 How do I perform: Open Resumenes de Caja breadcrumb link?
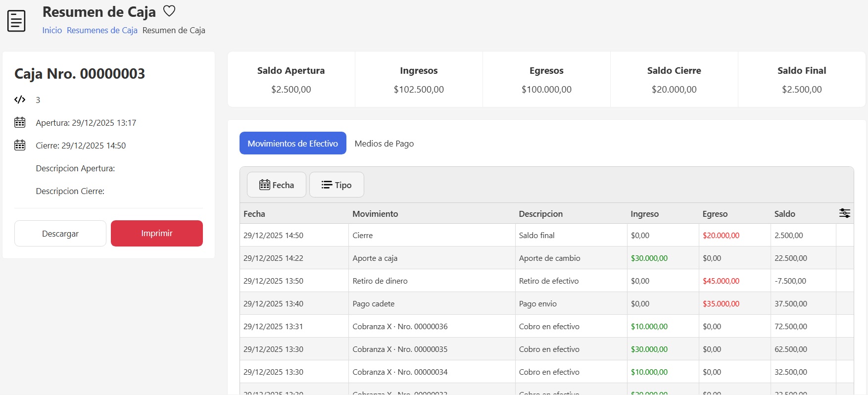[x=102, y=30]
